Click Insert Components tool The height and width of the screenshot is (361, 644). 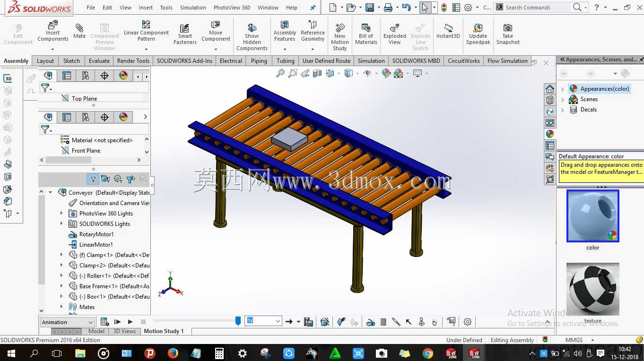53,31
